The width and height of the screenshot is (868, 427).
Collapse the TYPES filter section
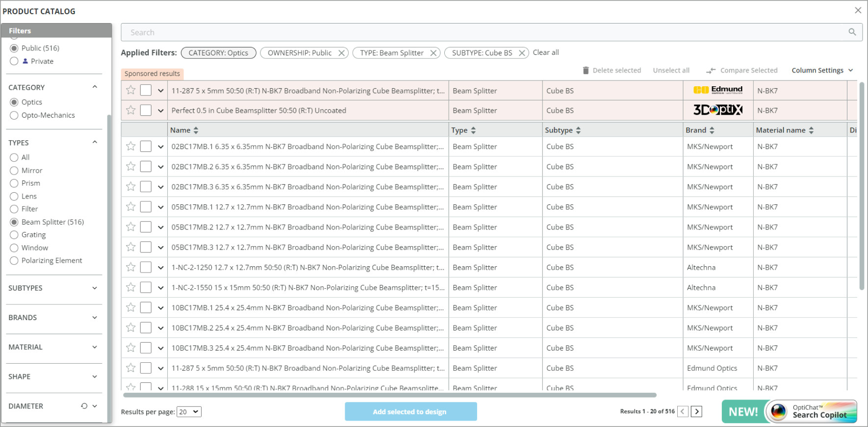(x=95, y=142)
